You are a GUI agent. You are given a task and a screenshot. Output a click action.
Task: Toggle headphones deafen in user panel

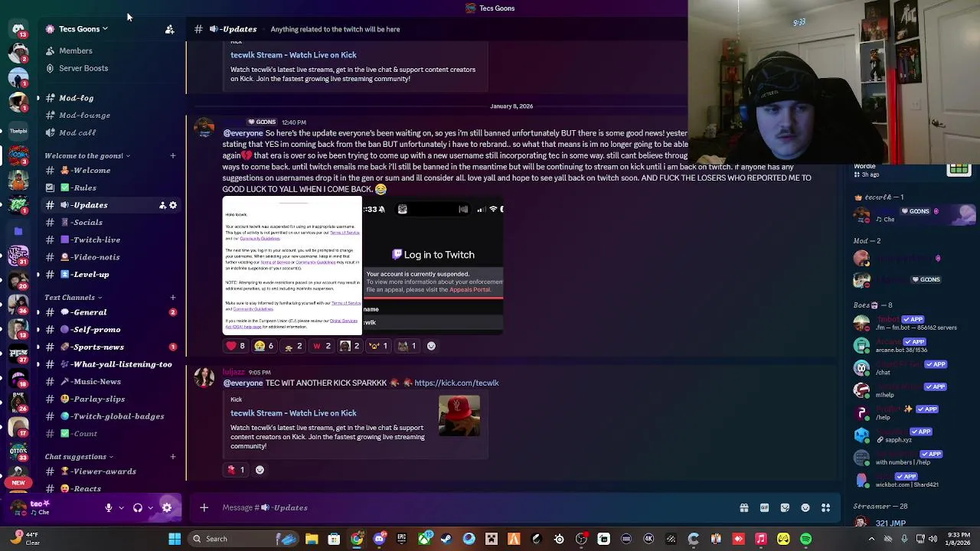pyautogui.click(x=138, y=507)
